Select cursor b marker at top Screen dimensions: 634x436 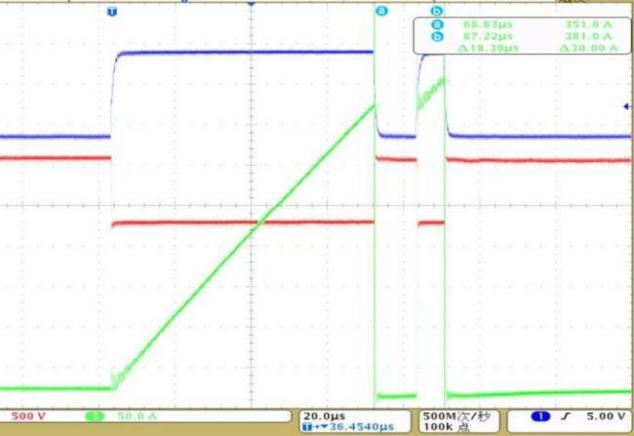[435, 10]
